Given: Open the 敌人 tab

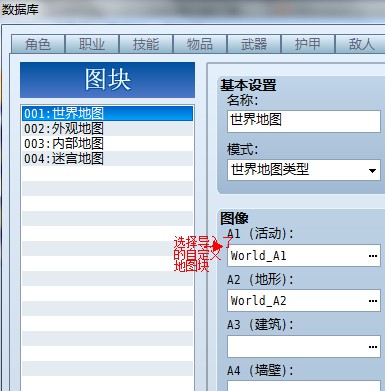Looking at the screenshot, I should click(x=360, y=44).
